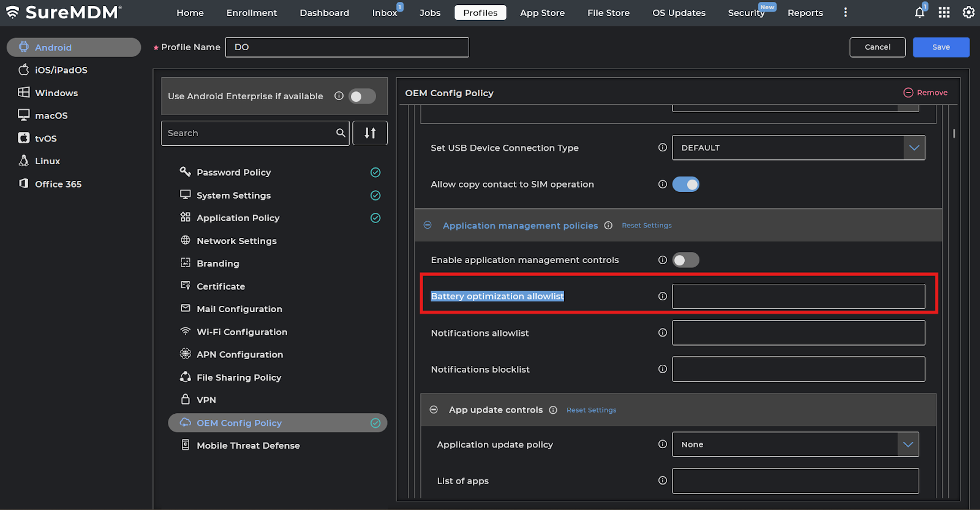Click the Notifications allowlist input field
The width and height of the screenshot is (980, 510).
(x=798, y=333)
